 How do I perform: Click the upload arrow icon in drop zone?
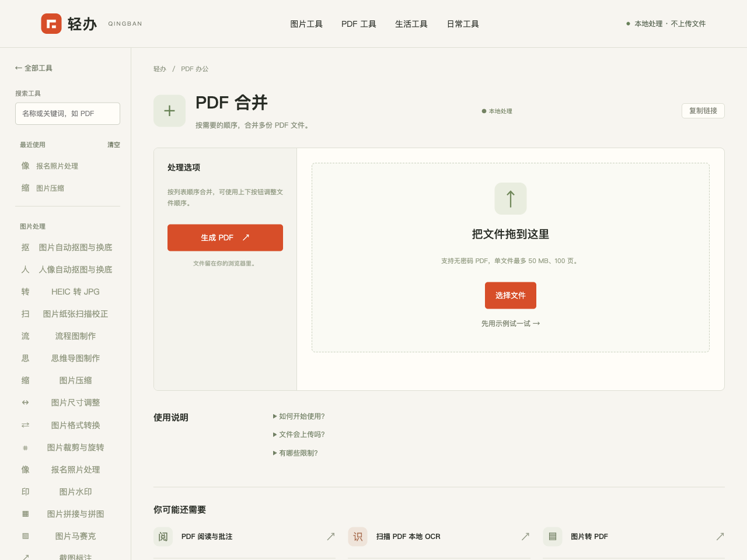511,199
